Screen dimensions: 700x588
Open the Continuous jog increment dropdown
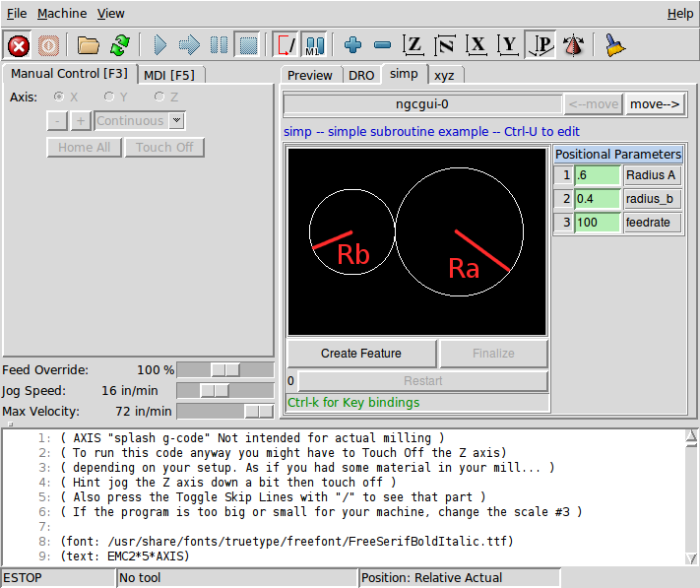pyautogui.click(x=176, y=121)
